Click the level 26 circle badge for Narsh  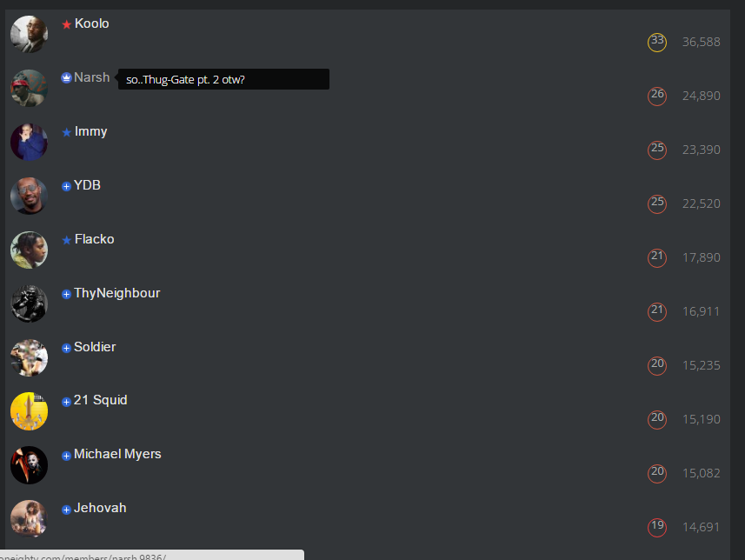tap(657, 96)
